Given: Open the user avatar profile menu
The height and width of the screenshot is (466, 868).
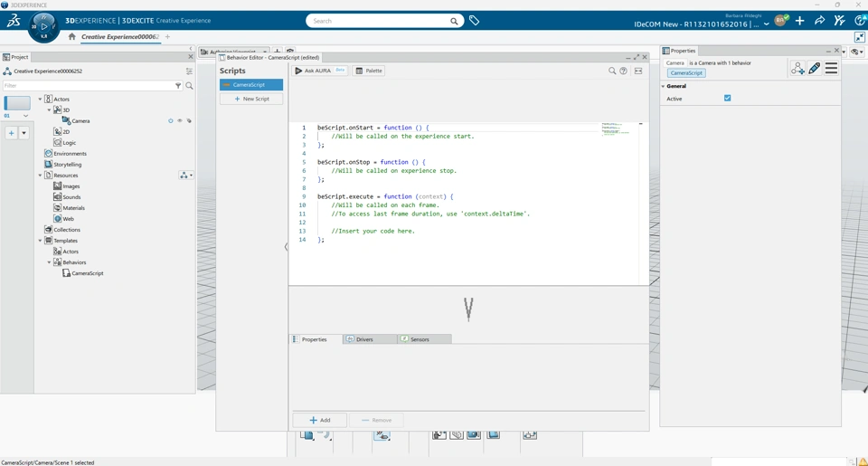Looking at the screenshot, I should click(780, 21).
